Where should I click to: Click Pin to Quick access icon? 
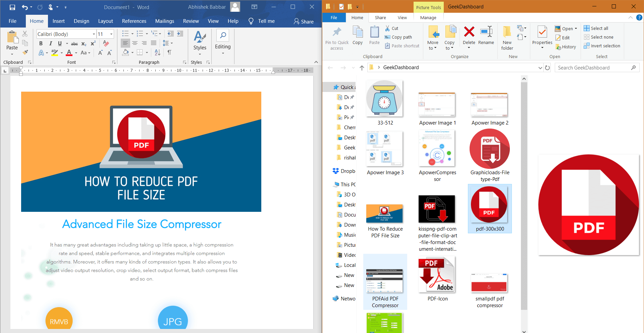point(337,32)
